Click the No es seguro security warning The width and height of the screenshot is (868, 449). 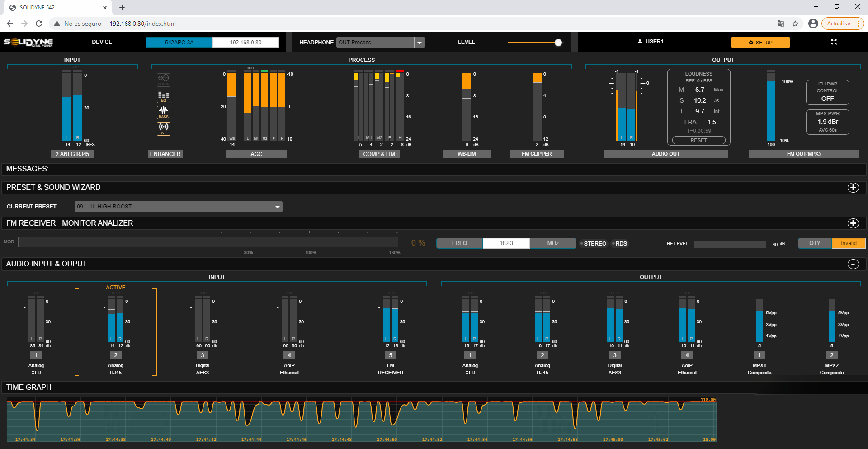77,24
